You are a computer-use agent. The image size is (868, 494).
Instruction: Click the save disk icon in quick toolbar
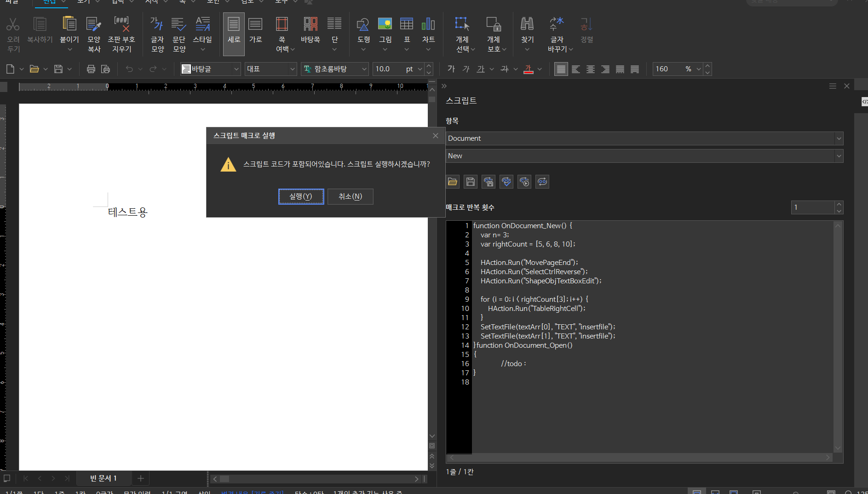(58, 69)
